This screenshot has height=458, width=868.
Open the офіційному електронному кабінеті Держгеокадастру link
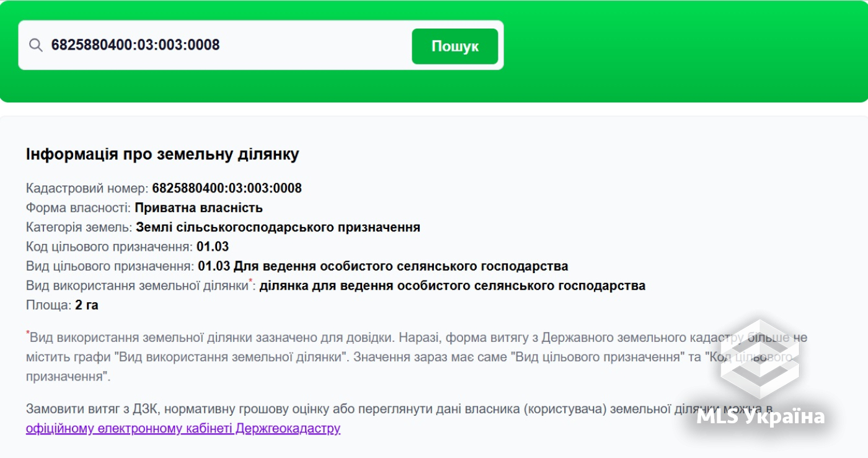pos(183,428)
